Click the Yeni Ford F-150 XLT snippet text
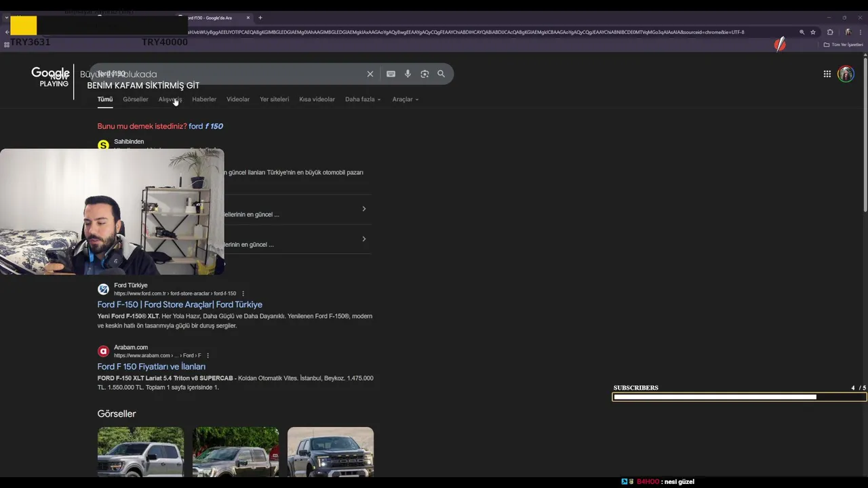868x488 pixels. [x=235, y=321]
